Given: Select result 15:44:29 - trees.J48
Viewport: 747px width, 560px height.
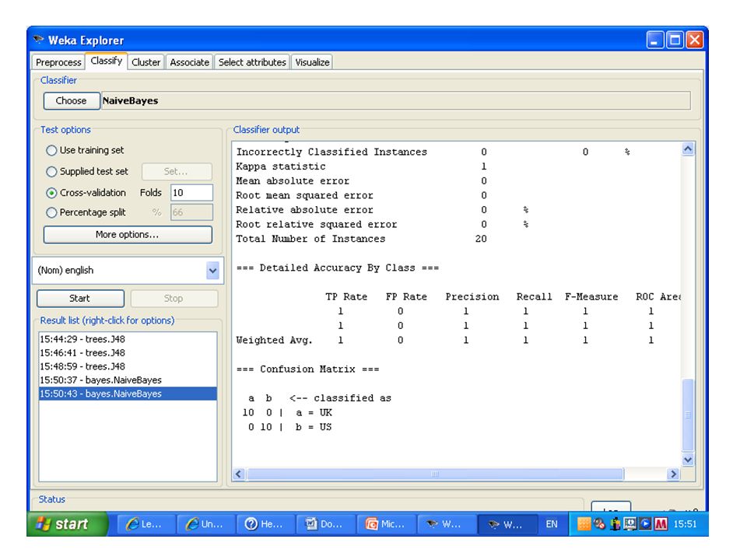Looking at the screenshot, I should click(x=128, y=339).
